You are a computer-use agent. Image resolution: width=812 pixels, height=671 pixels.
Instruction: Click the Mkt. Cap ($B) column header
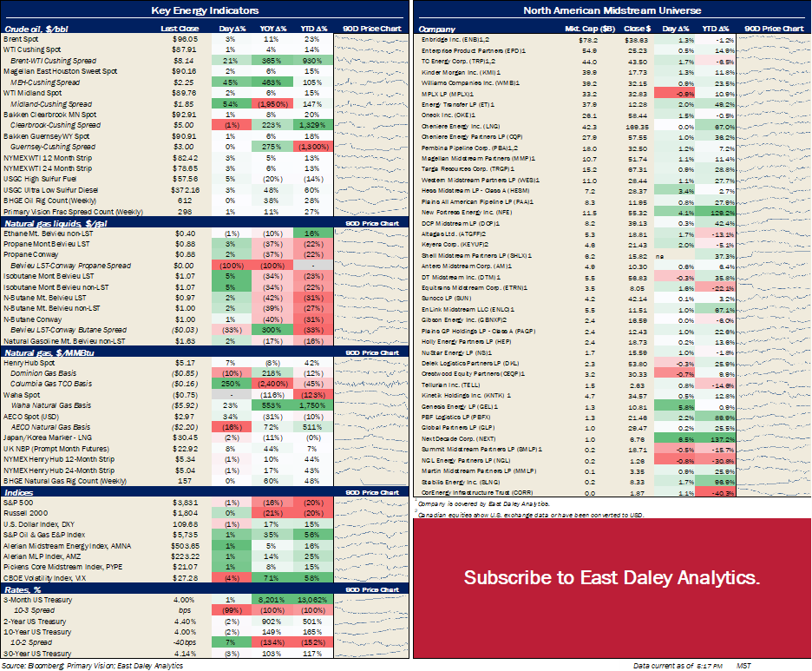(x=590, y=29)
